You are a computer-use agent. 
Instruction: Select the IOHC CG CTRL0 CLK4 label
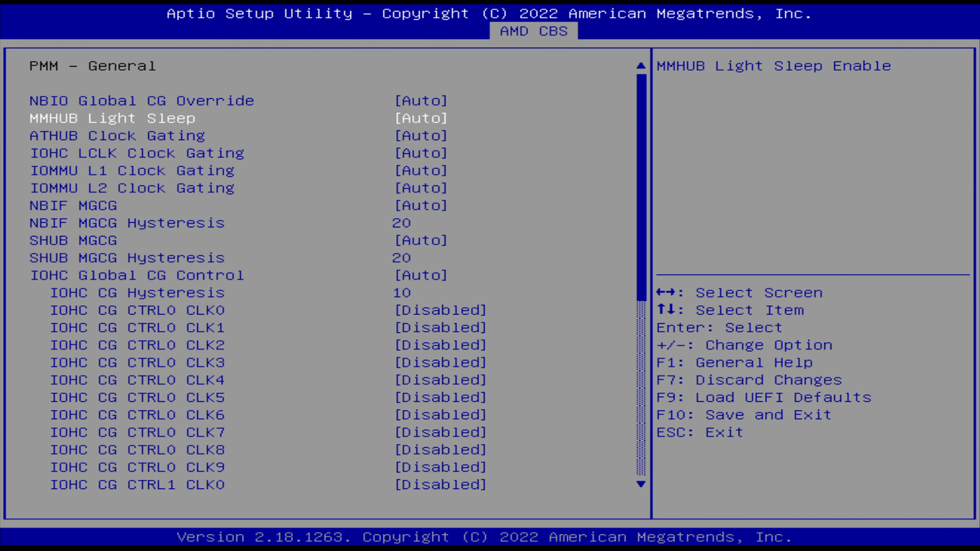pos(137,380)
